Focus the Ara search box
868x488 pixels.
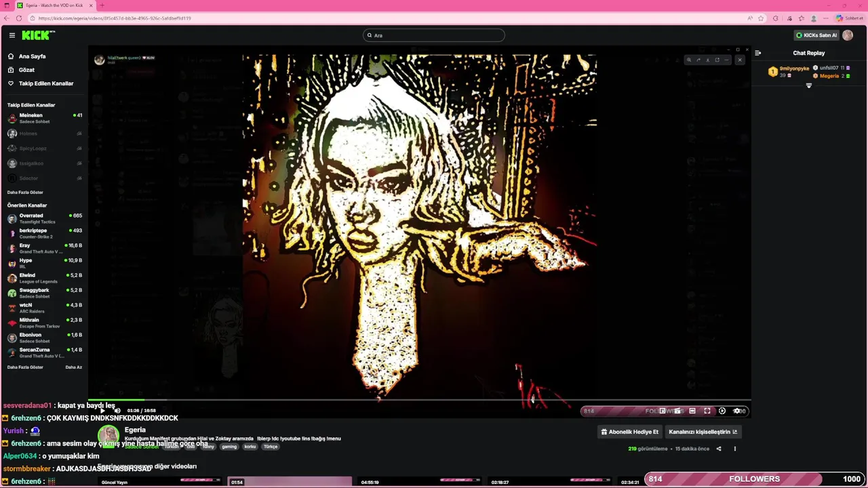(x=434, y=35)
